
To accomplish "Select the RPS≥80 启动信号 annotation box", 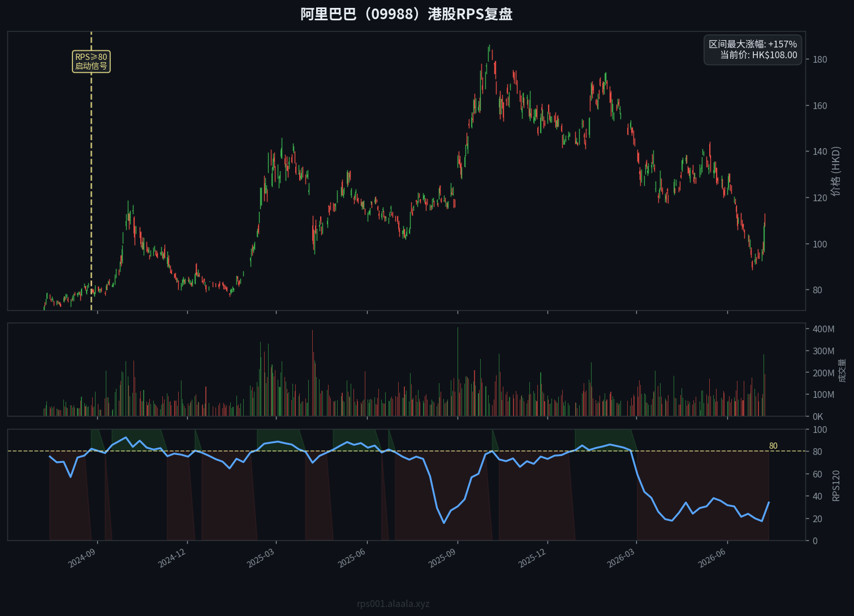I will 91,62.
